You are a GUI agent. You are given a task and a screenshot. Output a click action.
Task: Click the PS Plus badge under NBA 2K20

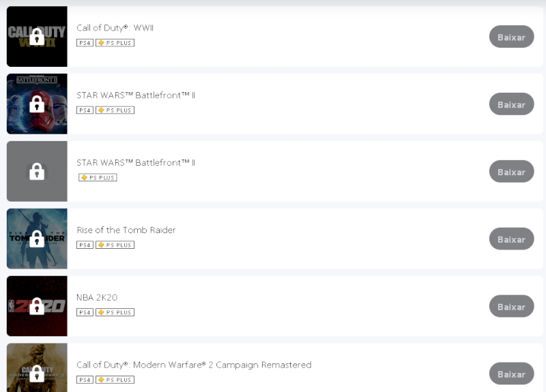[115, 312]
